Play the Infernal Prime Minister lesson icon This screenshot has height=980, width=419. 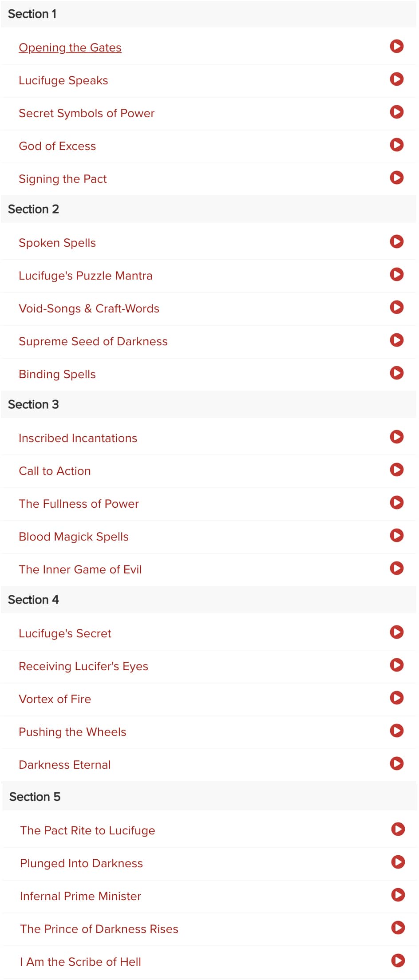point(398,895)
